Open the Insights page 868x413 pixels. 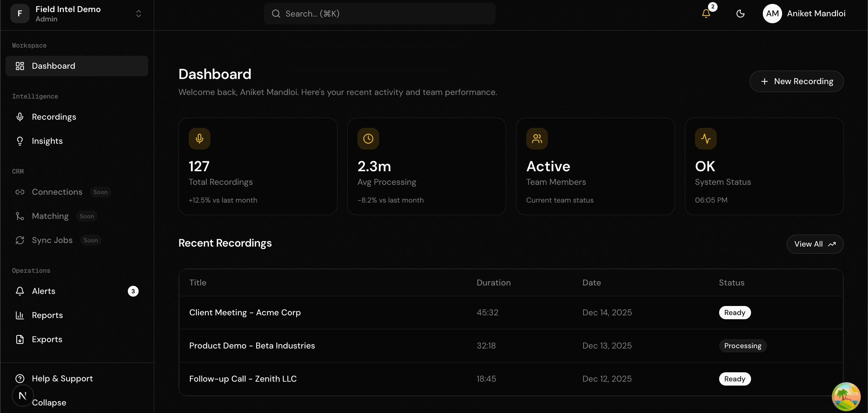[x=77, y=141]
